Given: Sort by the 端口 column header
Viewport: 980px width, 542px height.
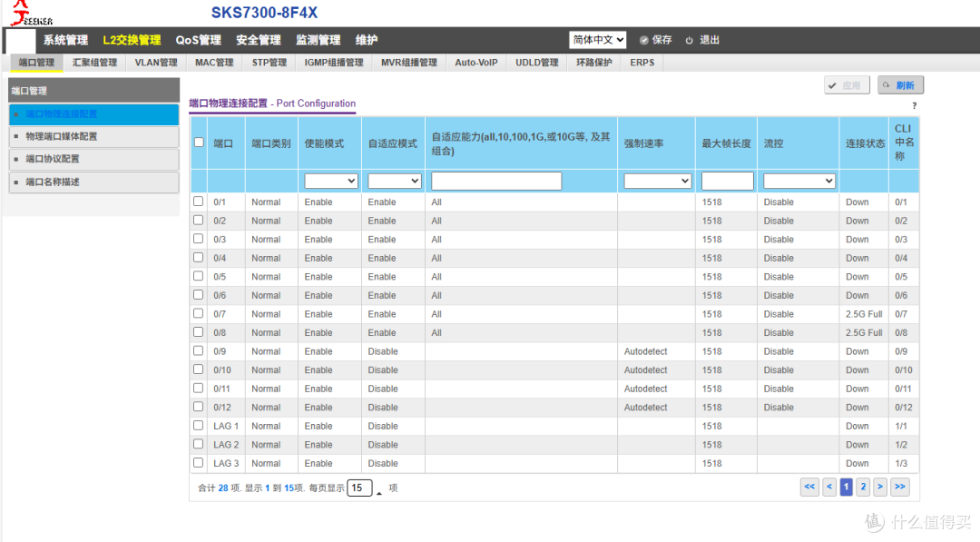Looking at the screenshot, I should pos(223,143).
